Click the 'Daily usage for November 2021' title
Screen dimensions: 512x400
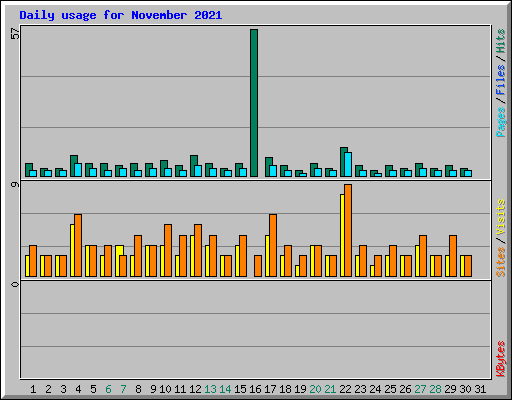click(121, 15)
